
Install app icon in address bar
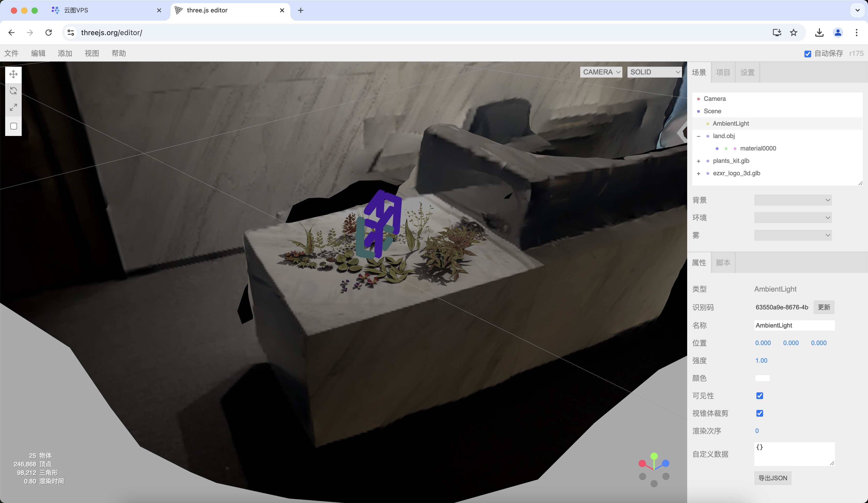777,32
